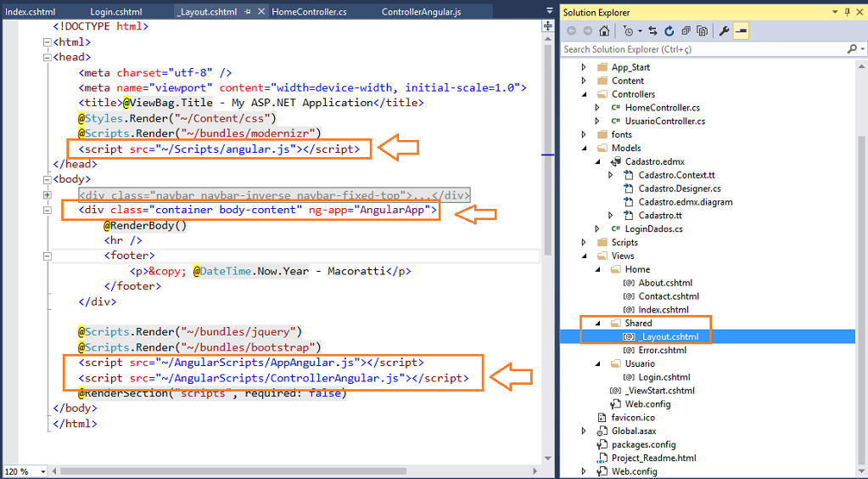Select Cadastro.Designer.cs file

point(680,189)
